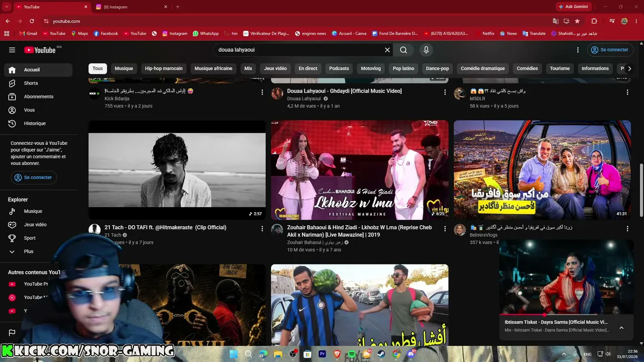Switch to the Instagram browser tab

132,7
